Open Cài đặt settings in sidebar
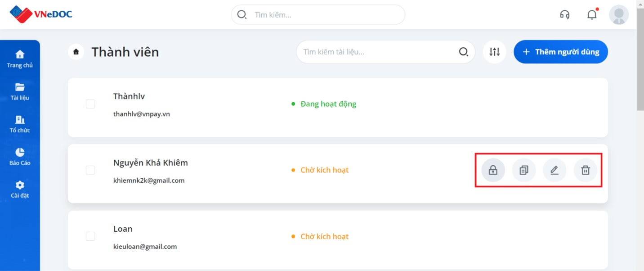This screenshot has height=271, width=644. [20, 190]
